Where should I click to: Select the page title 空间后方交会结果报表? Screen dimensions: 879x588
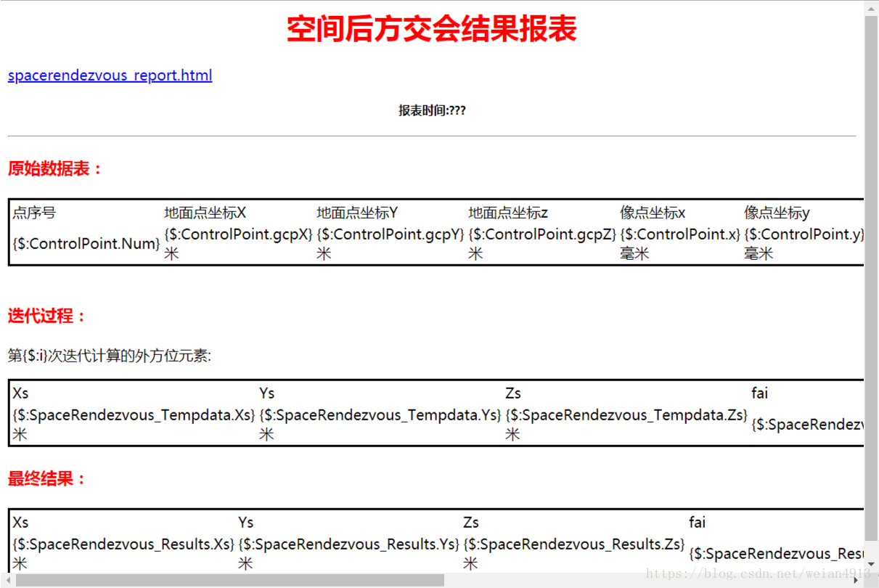[432, 29]
